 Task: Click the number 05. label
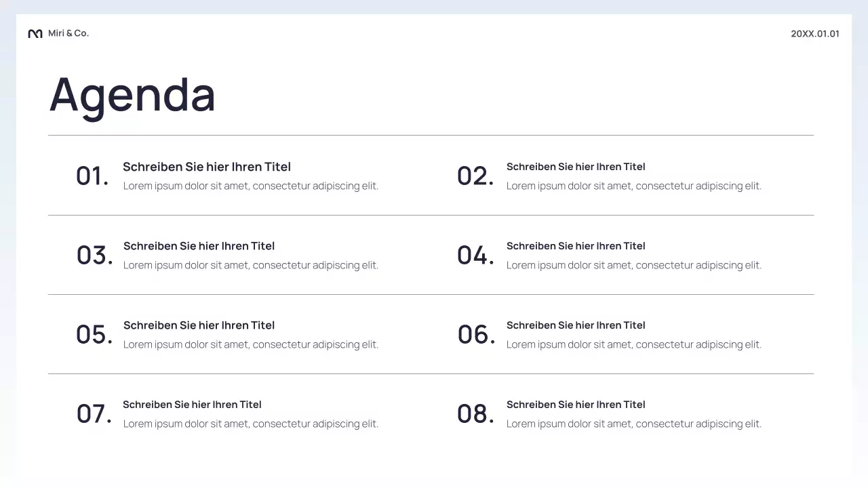click(x=94, y=335)
